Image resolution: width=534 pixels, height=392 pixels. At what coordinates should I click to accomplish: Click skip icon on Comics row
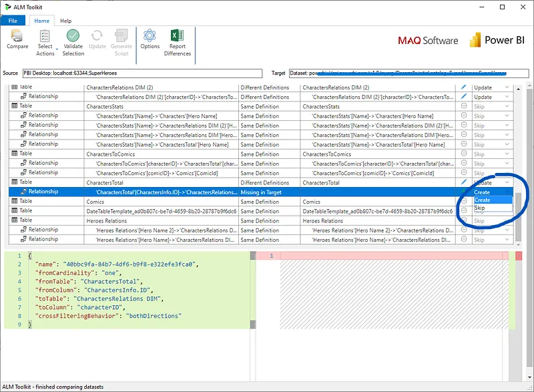(x=463, y=201)
